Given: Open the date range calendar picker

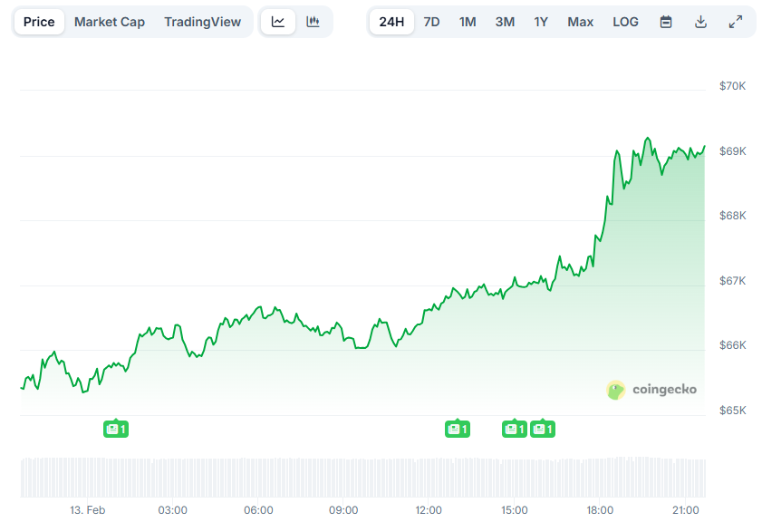Looking at the screenshot, I should (x=666, y=21).
